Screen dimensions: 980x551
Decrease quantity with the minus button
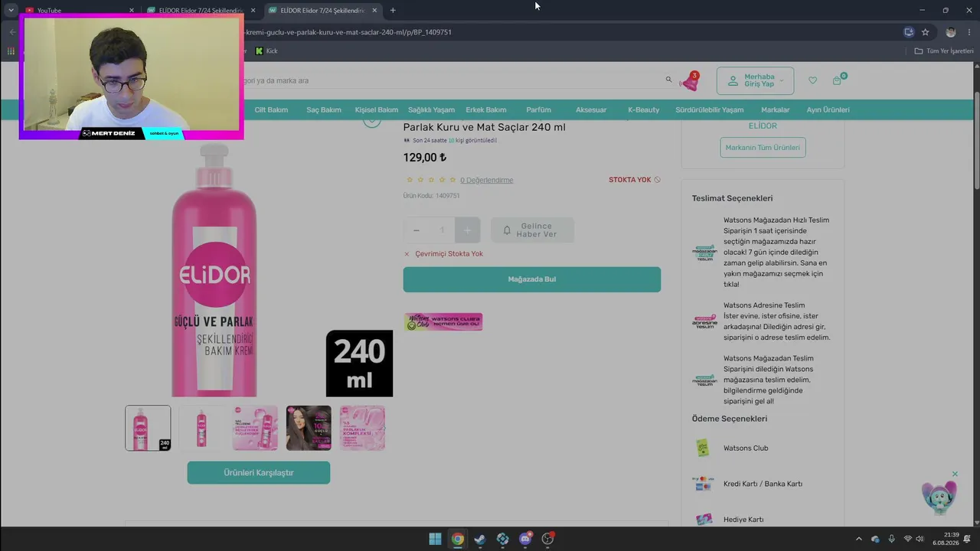click(416, 230)
